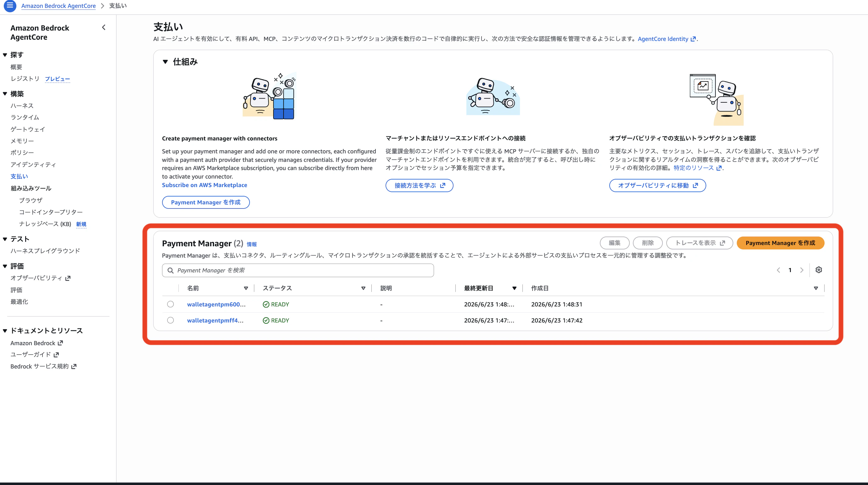868x485 pixels.
Task: Collapse the 構築 navigation group
Action: tap(5, 94)
